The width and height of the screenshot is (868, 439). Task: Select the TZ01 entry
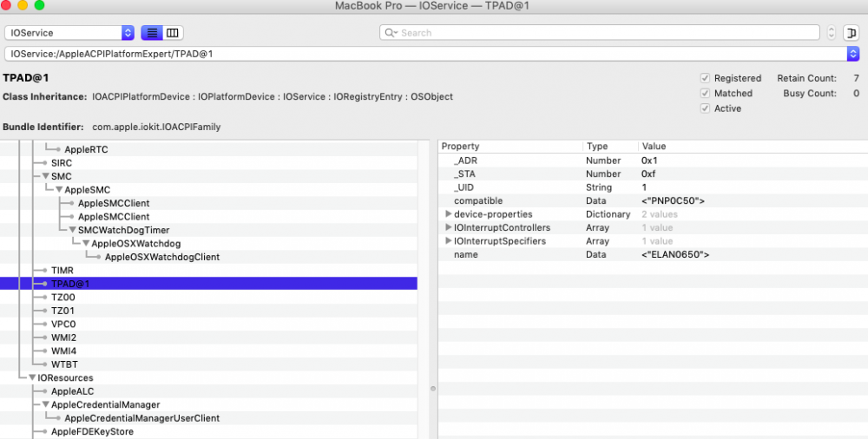(x=62, y=311)
